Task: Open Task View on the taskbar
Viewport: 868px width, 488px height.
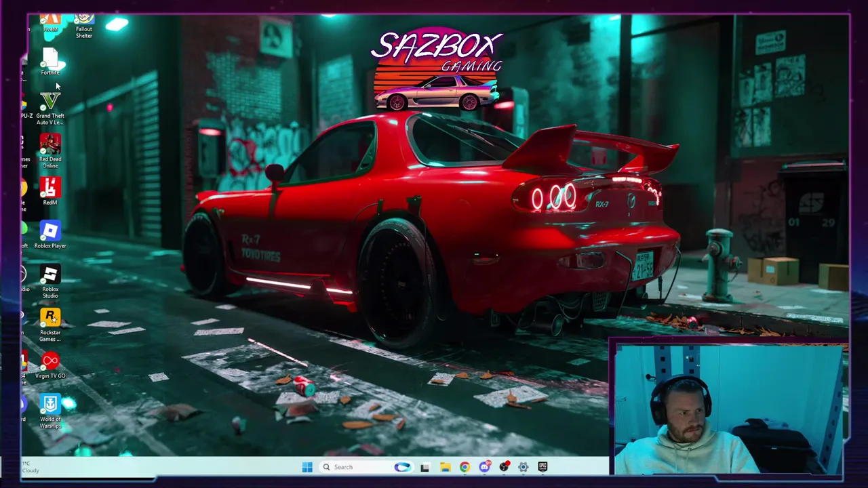Action: click(425, 467)
